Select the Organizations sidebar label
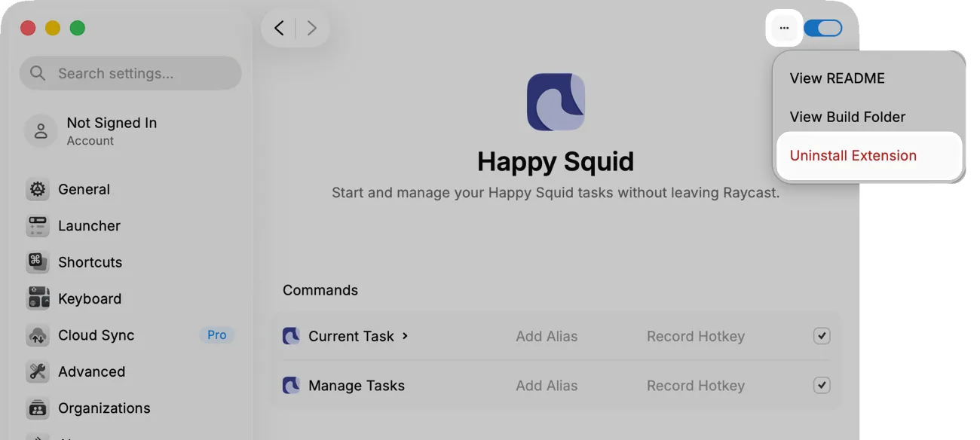This screenshot has height=440, width=980. tap(104, 408)
